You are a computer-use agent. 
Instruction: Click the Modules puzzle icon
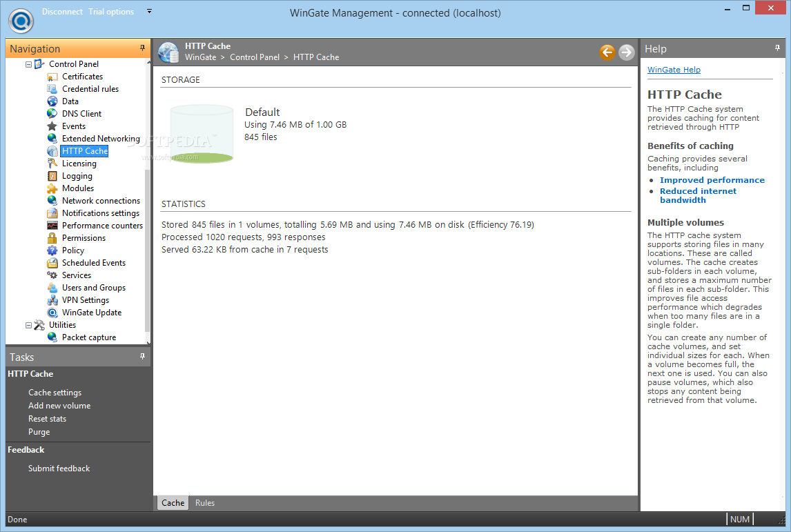52,188
